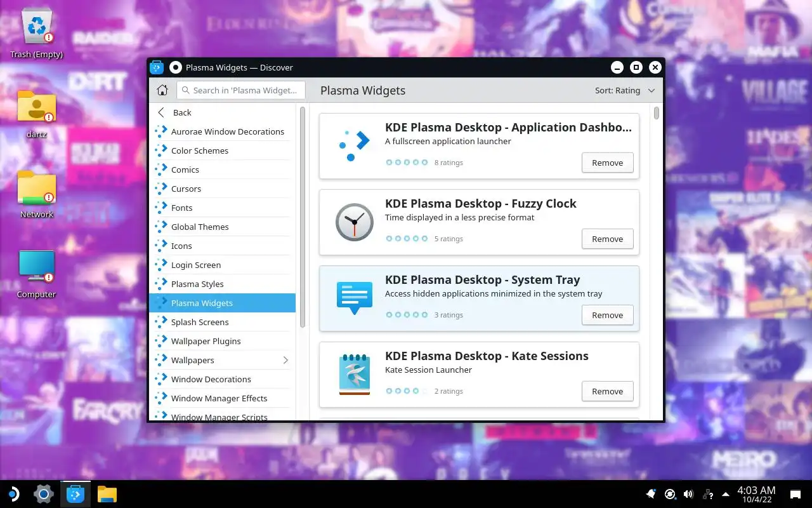
Task: Remove the System Tray widget
Action: pyautogui.click(x=607, y=315)
